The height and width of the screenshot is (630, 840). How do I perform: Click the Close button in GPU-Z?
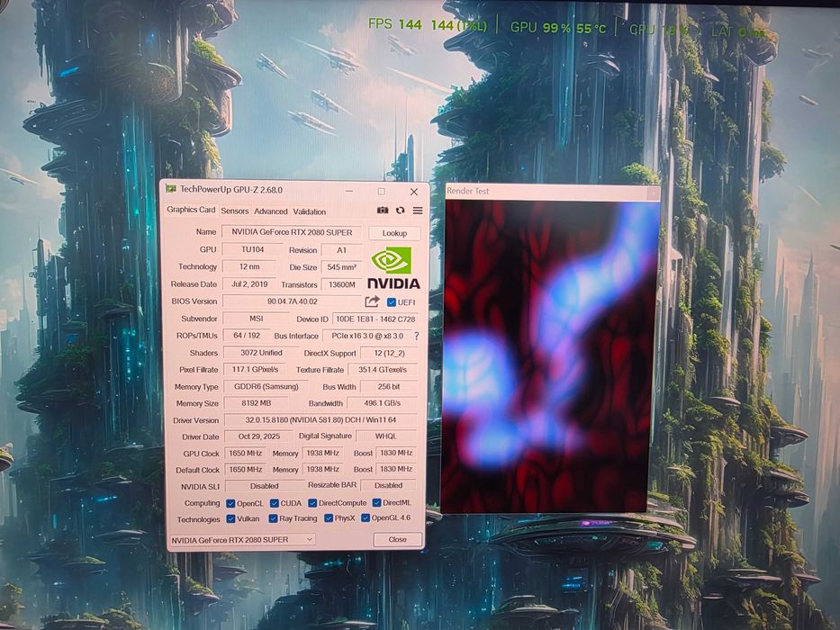(x=398, y=539)
